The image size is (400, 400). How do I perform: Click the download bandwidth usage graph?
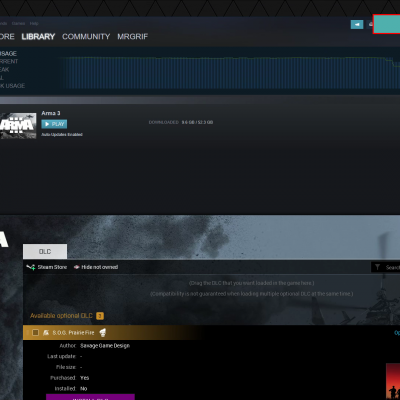tap(229, 73)
